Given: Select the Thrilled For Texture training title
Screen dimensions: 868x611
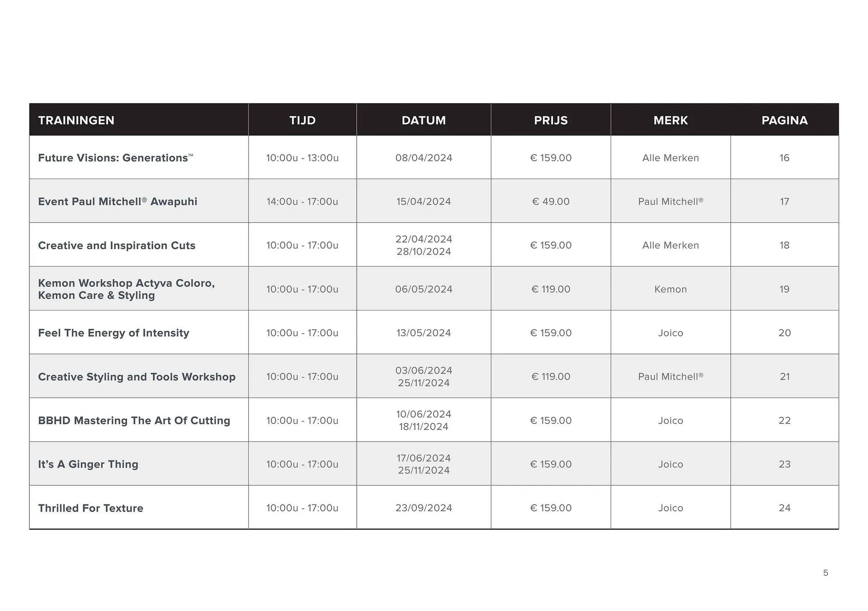Looking at the screenshot, I should click(x=90, y=508).
